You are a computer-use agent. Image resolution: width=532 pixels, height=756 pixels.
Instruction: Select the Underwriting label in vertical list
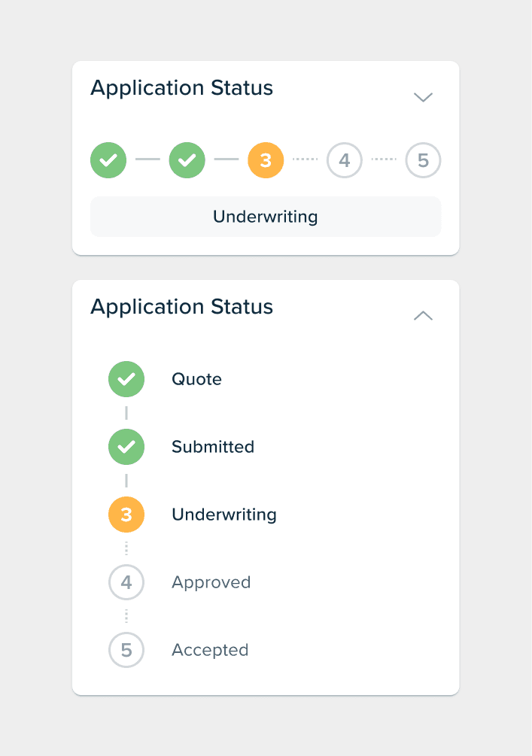pyautogui.click(x=224, y=515)
